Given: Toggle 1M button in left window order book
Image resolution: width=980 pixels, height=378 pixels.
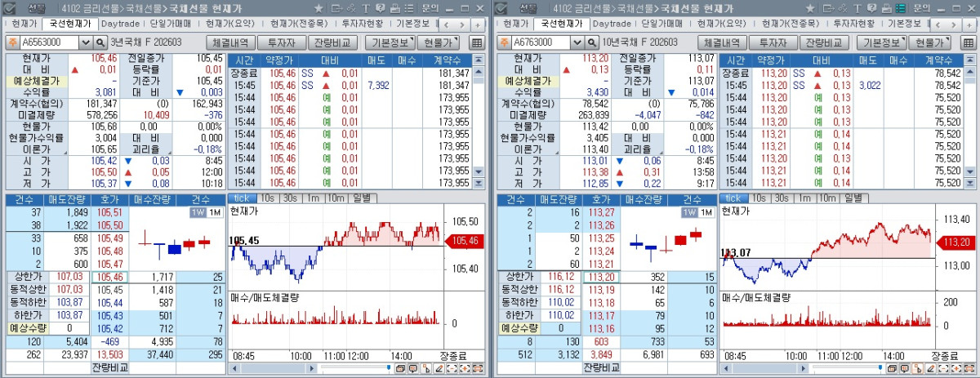Looking at the screenshot, I should coord(214,212).
